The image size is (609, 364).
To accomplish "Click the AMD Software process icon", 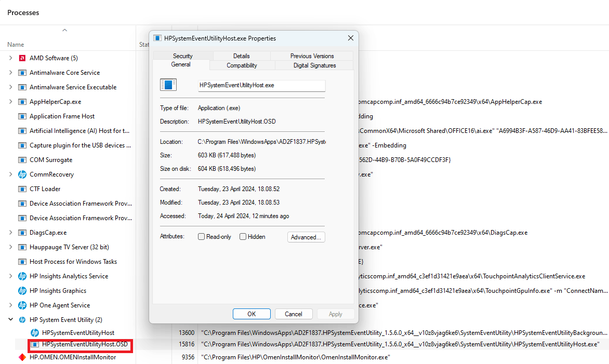I will click(22, 58).
